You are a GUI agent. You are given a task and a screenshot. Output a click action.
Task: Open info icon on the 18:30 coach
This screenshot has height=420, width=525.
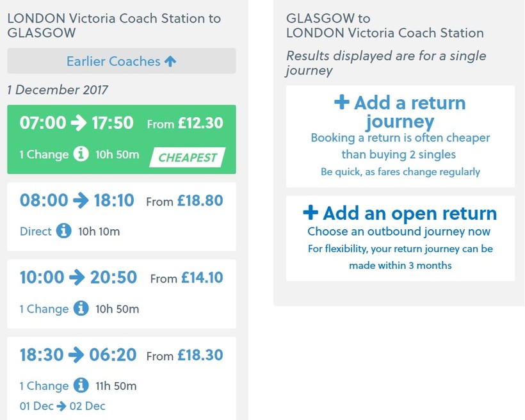click(x=81, y=385)
